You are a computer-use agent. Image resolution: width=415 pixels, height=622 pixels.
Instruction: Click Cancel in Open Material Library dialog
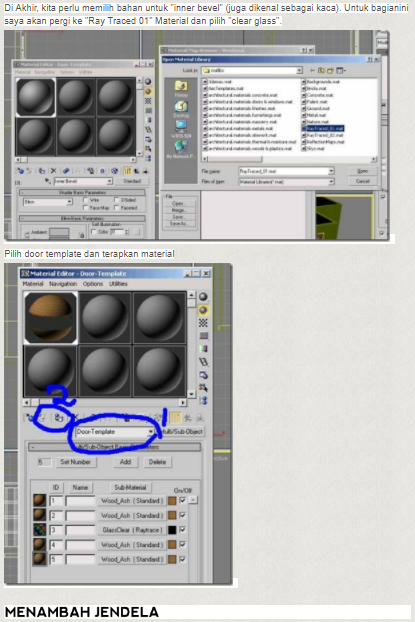click(x=362, y=181)
